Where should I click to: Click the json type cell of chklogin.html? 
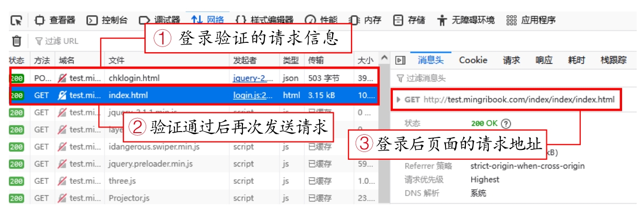(x=291, y=78)
